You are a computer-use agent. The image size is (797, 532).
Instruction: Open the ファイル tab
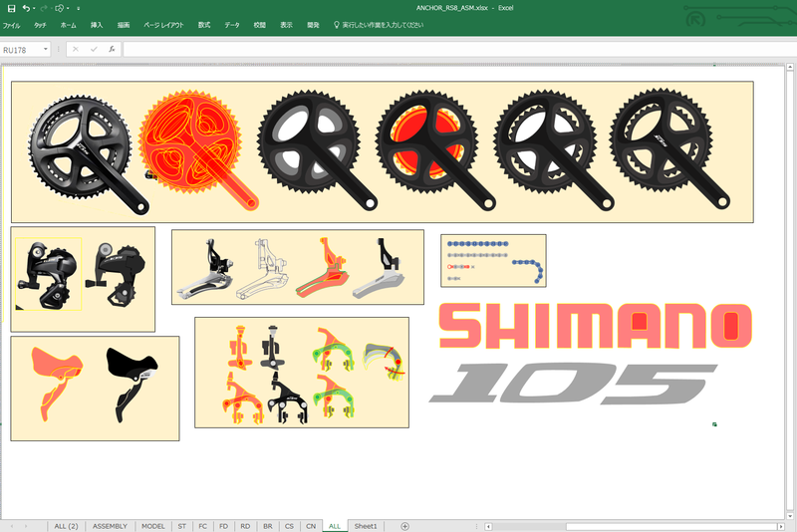pyautogui.click(x=11, y=25)
